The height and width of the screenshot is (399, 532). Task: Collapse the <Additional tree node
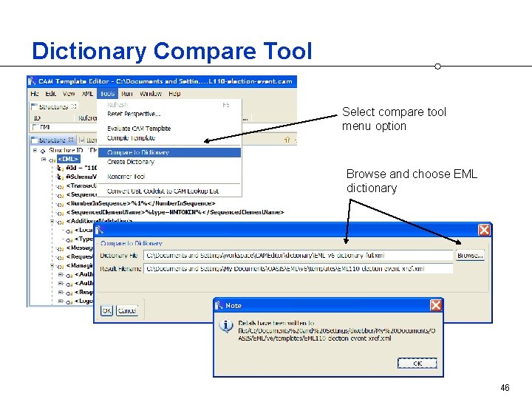(52, 221)
